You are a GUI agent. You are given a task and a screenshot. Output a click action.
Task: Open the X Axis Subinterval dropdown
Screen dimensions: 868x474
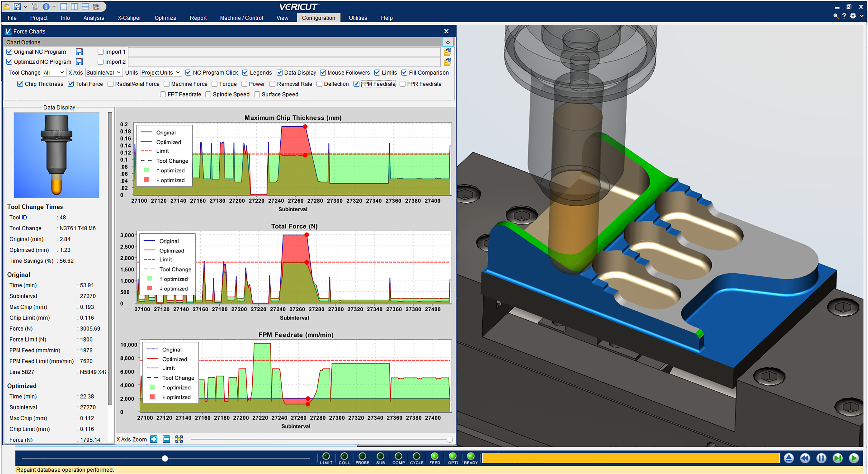(104, 73)
